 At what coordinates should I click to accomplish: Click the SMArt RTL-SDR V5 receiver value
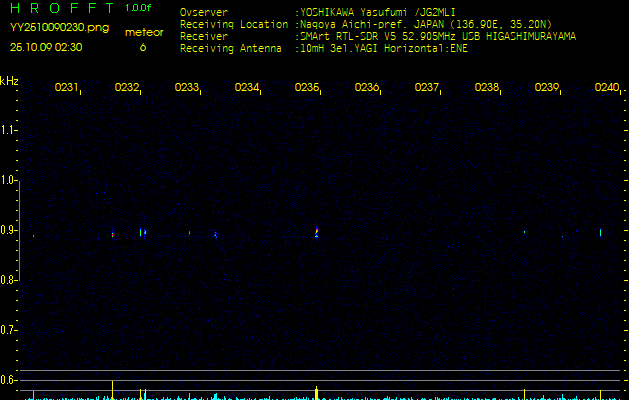(x=438, y=37)
